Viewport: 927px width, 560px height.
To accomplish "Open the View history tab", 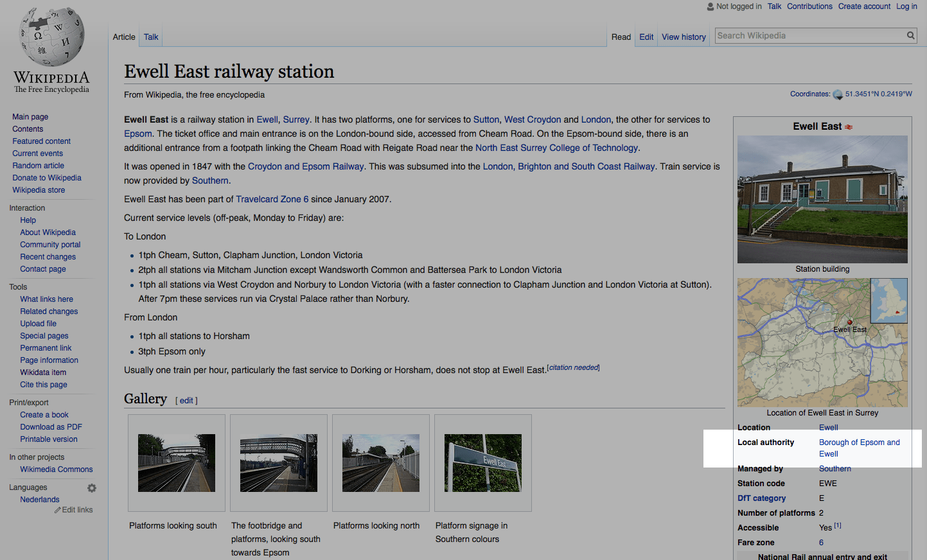I will (x=684, y=37).
